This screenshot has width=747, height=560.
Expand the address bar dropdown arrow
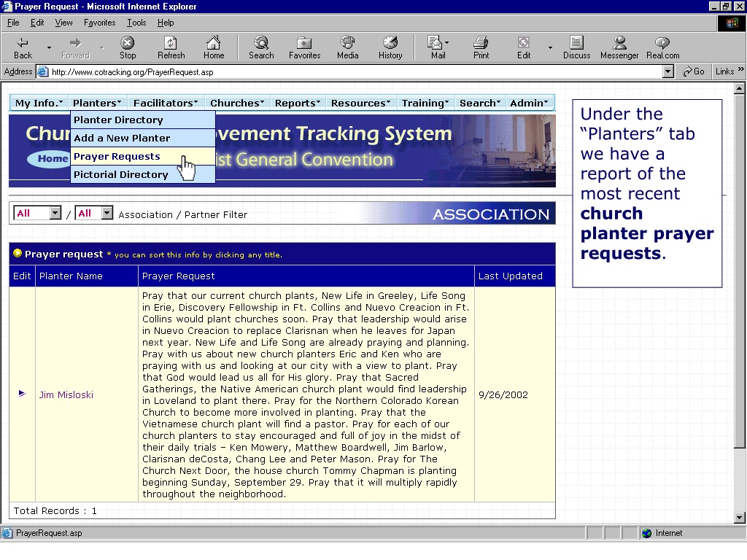tap(668, 72)
